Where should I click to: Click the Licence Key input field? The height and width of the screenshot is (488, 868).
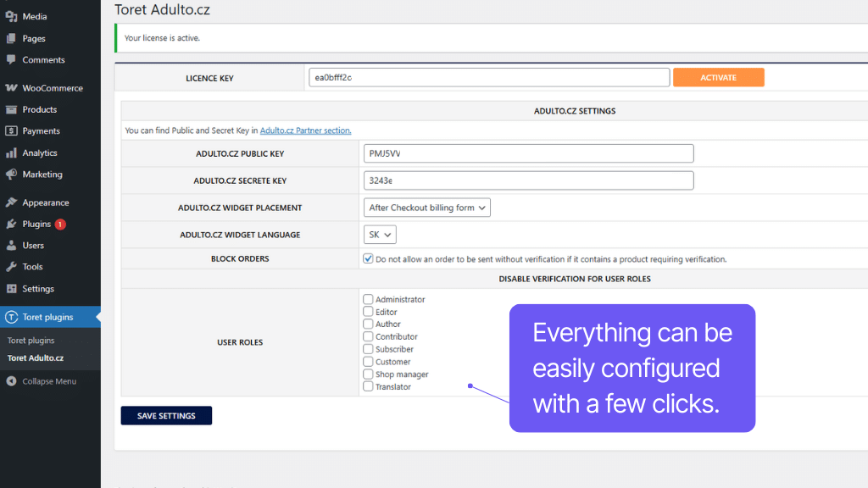coord(489,77)
